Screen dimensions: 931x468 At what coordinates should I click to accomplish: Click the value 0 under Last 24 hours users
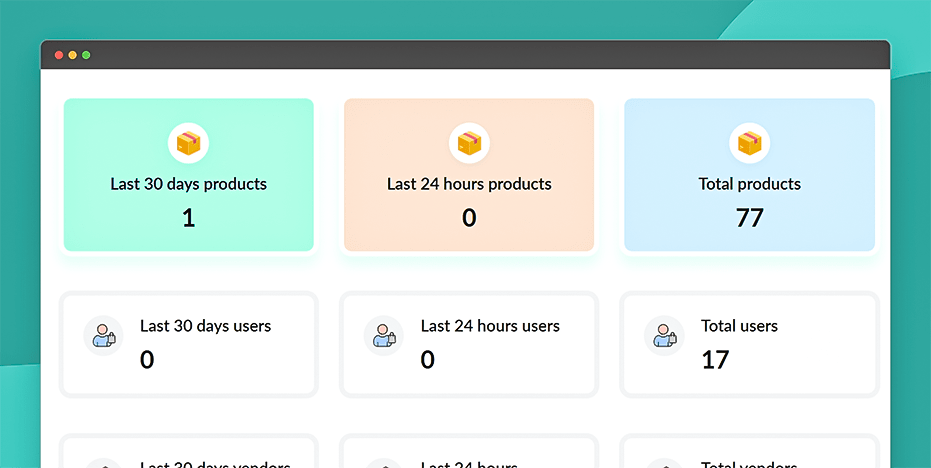[428, 360]
